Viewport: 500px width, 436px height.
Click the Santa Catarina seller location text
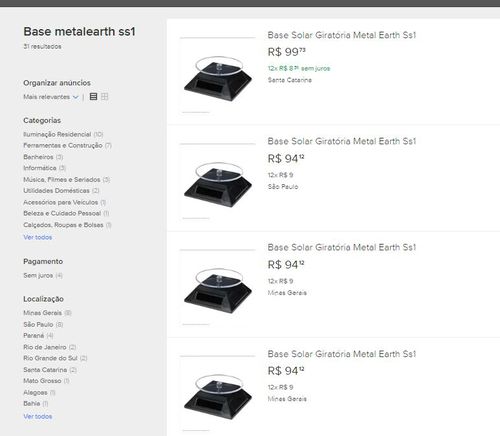coord(290,80)
